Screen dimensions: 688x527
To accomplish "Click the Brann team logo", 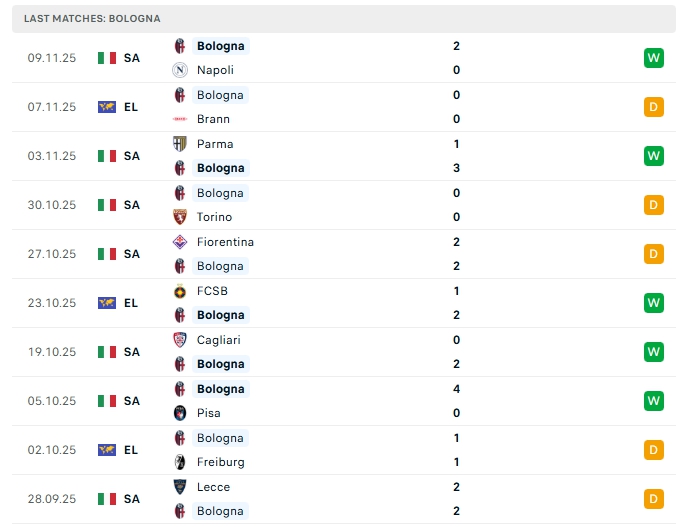I will [x=180, y=119].
